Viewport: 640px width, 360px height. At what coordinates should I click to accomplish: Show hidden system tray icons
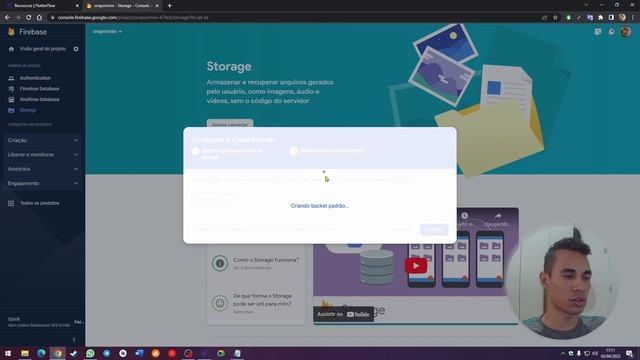562,353
